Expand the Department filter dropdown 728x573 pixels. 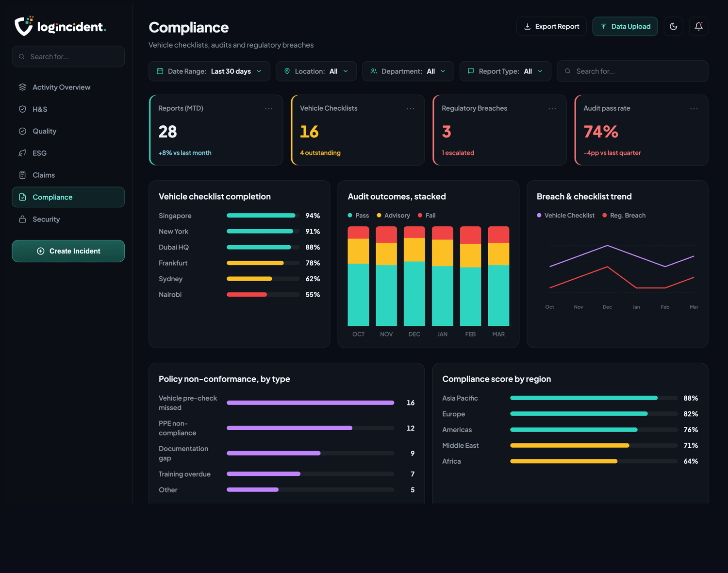[x=408, y=71]
